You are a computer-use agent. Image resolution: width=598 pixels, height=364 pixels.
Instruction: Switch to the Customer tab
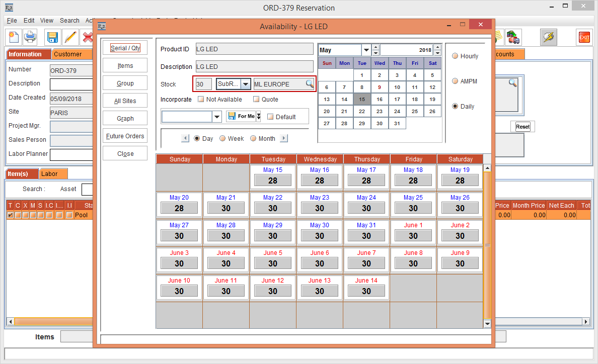[68, 54]
